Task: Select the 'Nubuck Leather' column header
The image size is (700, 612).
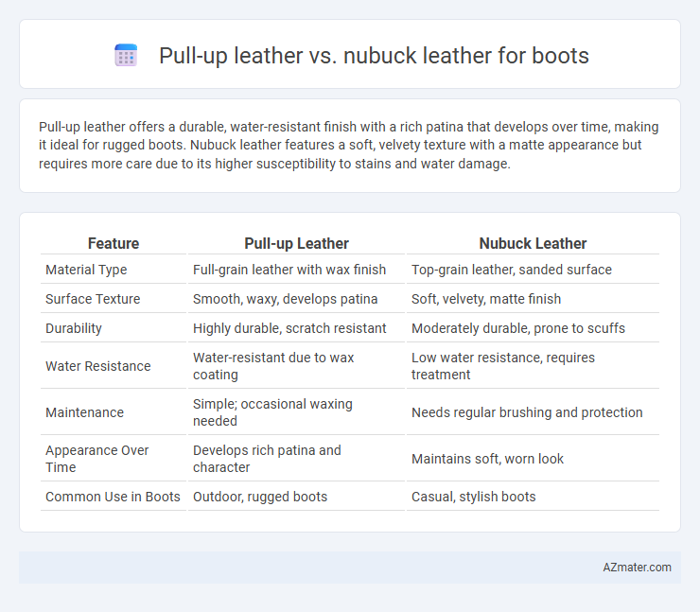Action: click(x=533, y=243)
